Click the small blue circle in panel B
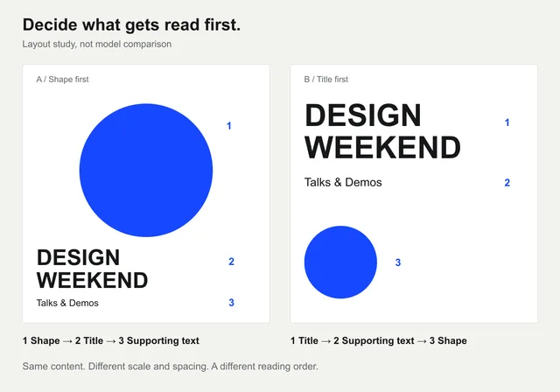Screen dimensions: 560x392 pos(340,262)
